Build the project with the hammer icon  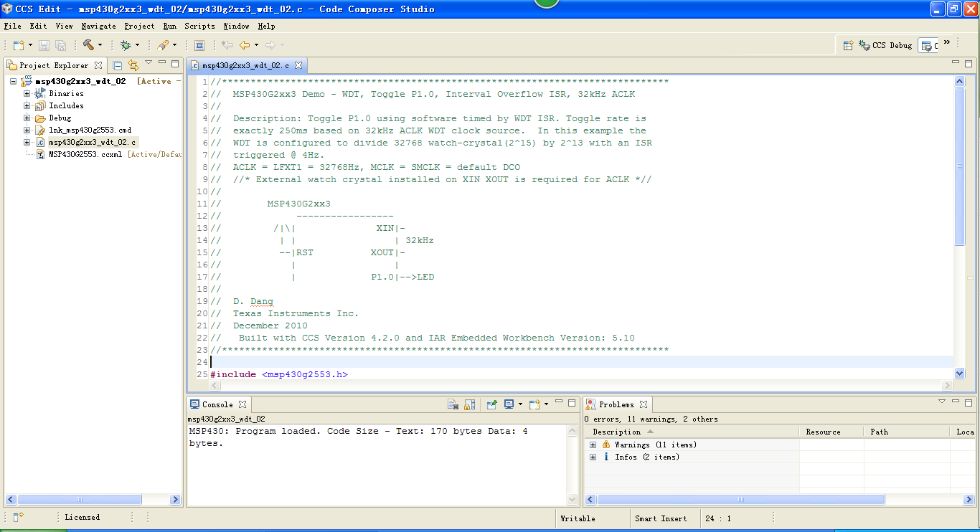[88, 45]
